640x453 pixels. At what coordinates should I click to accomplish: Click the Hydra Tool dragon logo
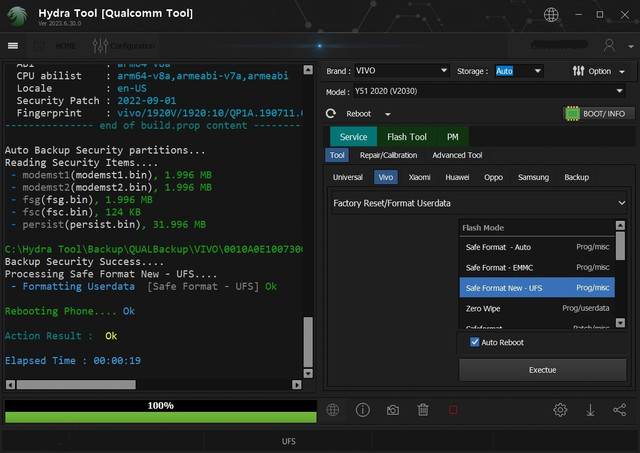point(17,16)
